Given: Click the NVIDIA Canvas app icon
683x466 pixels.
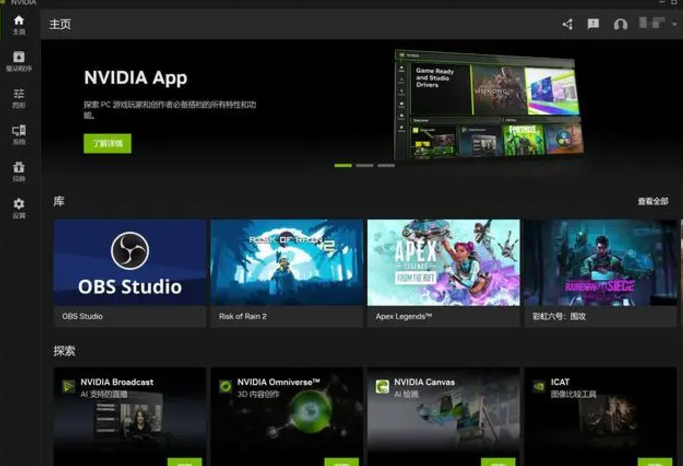Looking at the screenshot, I should pos(382,386).
